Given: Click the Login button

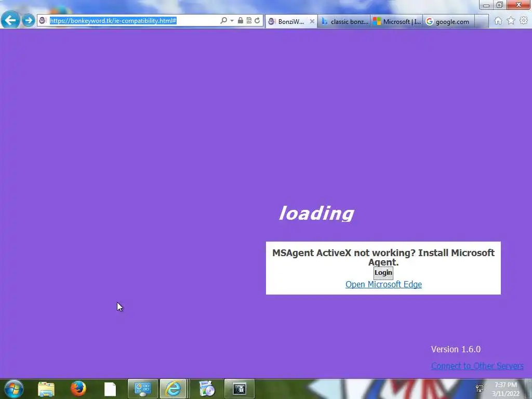Looking at the screenshot, I should point(383,273).
